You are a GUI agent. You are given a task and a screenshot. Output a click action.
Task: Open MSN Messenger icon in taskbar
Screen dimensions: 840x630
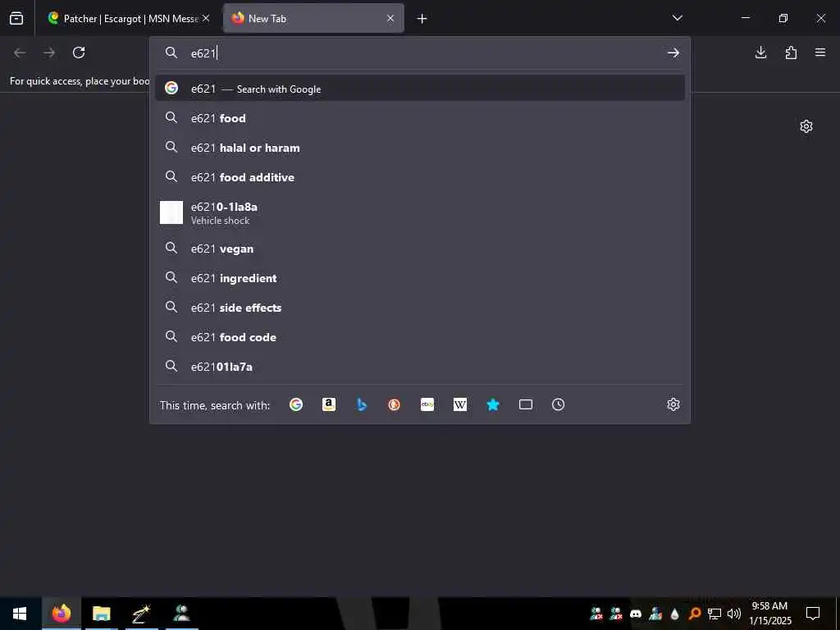(181, 614)
